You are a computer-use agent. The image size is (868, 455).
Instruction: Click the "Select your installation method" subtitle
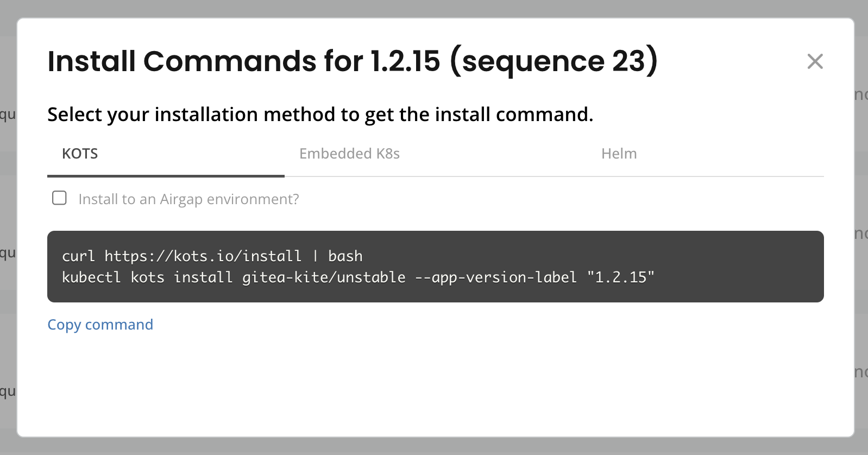[x=320, y=115]
